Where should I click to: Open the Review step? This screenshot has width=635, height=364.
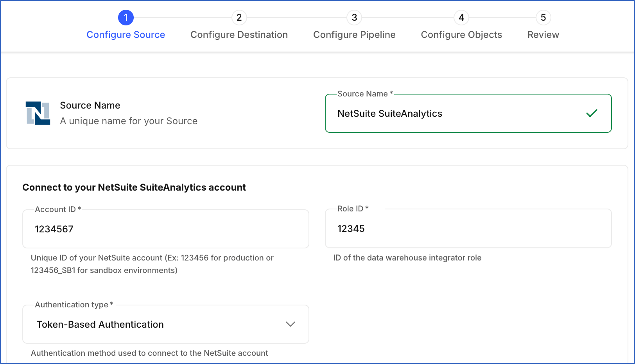543,34
